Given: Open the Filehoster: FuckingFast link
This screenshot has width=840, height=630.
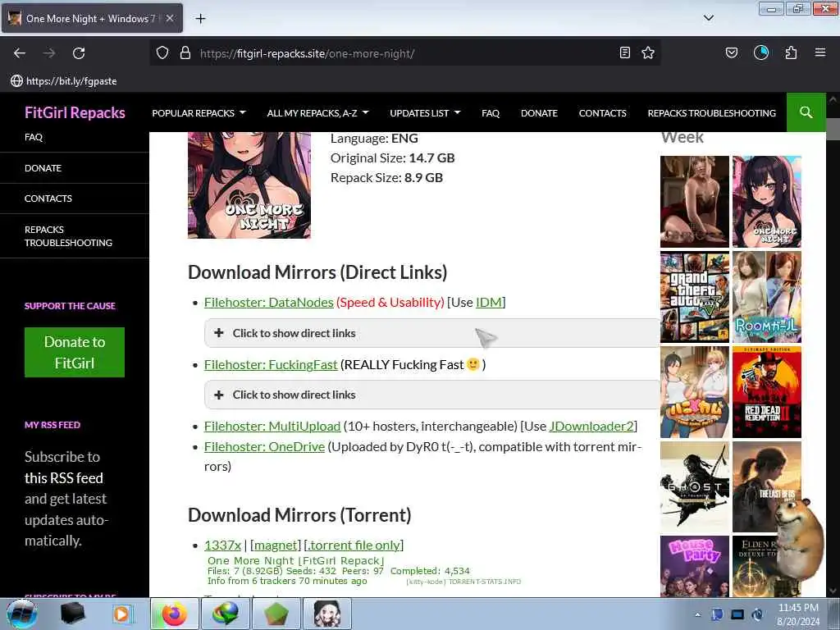Looking at the screenshot, I should coord(271,365).
